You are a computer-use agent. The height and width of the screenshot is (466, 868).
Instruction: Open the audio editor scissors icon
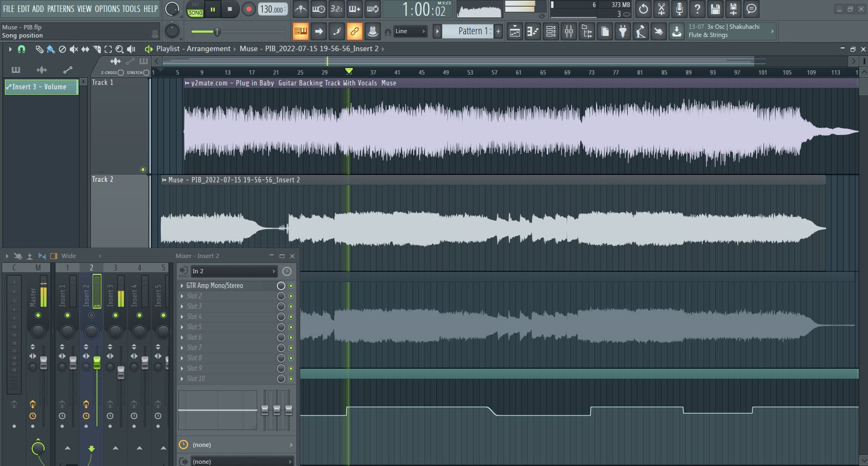pos(661,9)
